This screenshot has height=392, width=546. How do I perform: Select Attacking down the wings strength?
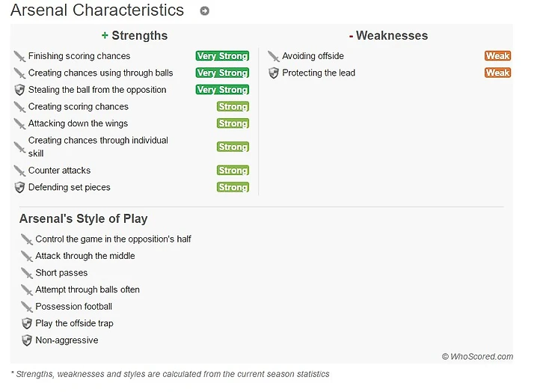tap(78, 123)
